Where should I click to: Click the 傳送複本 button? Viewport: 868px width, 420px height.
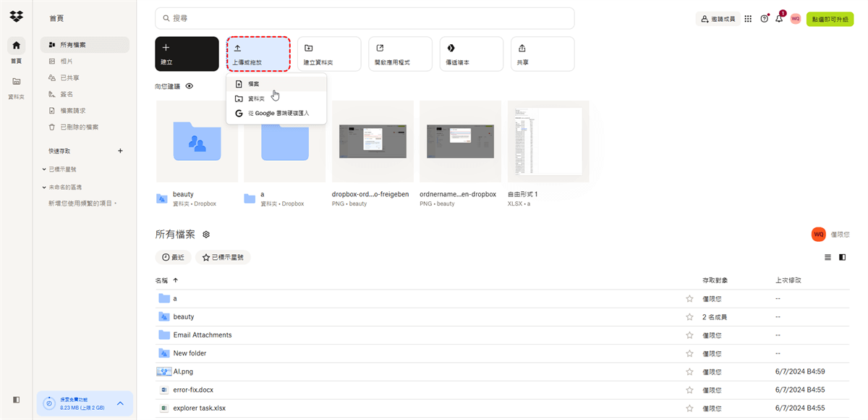coord(472,54)
